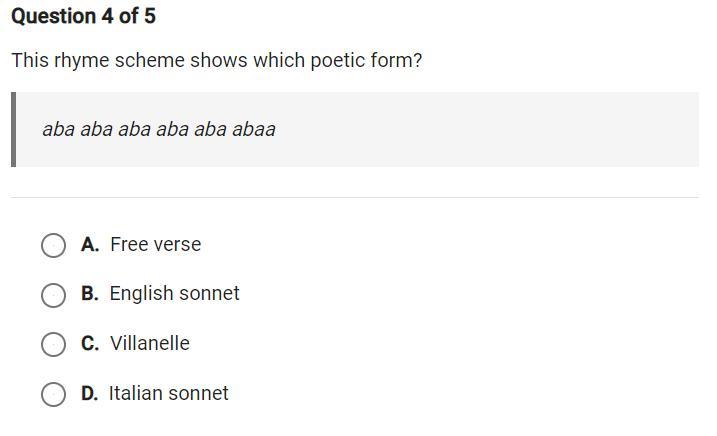
Task: Select the radio button for option A
Action: pyautogui.click(x=54, y=245)
